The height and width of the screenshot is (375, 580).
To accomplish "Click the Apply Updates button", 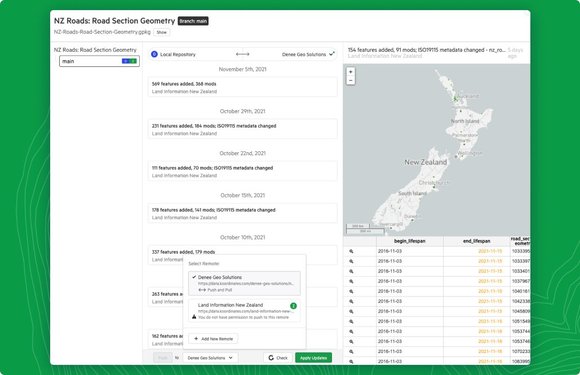I will tap(313, 358).
